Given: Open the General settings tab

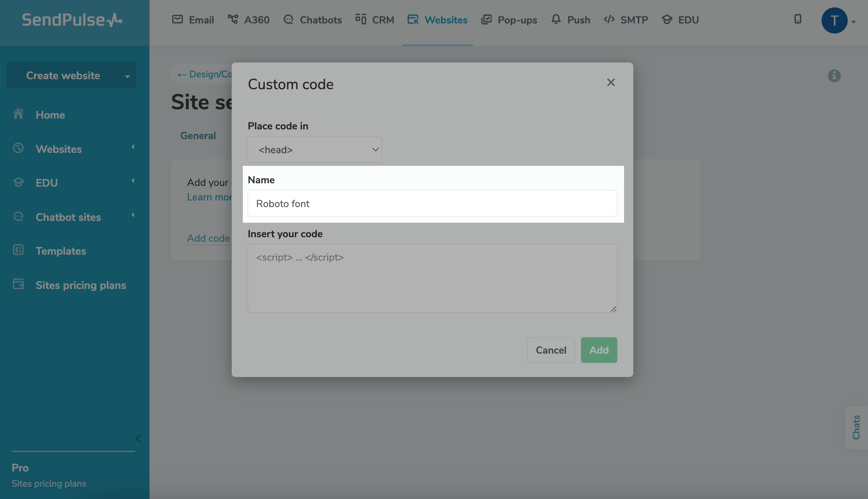Looking at the screenshot, I should pos(198,136).
